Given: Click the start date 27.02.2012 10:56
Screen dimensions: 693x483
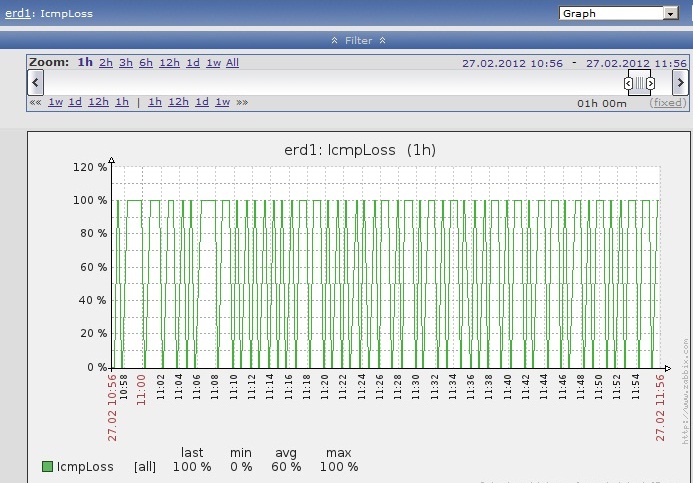Looking at the screenshot, I should pos(512,62).
